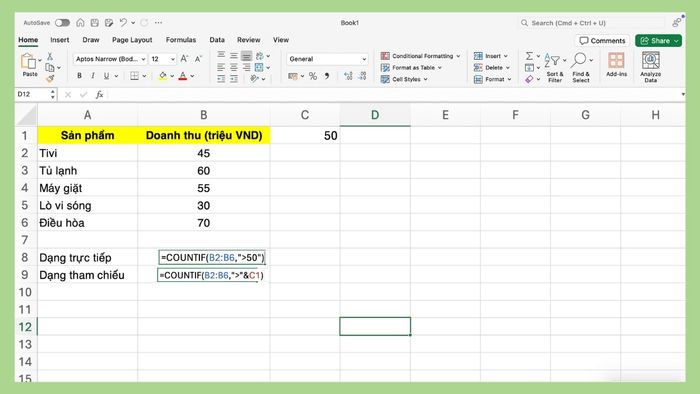Toggle bottom align
The image size is (700, 394).
[x=246, y=56]
